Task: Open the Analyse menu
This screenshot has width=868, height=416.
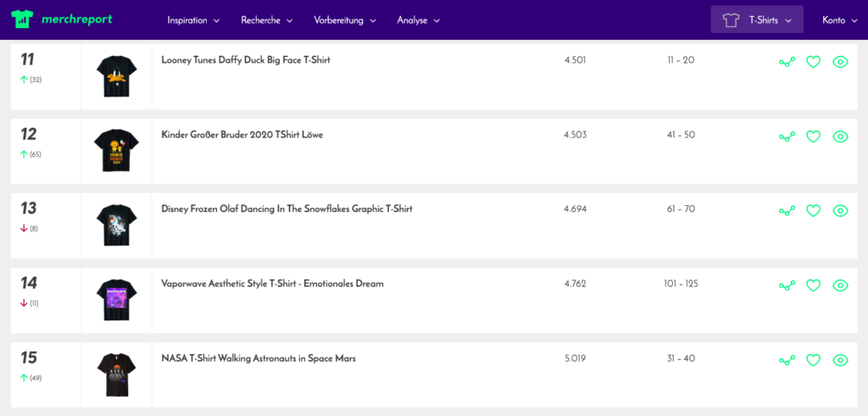Action: (x=419, y=20)
